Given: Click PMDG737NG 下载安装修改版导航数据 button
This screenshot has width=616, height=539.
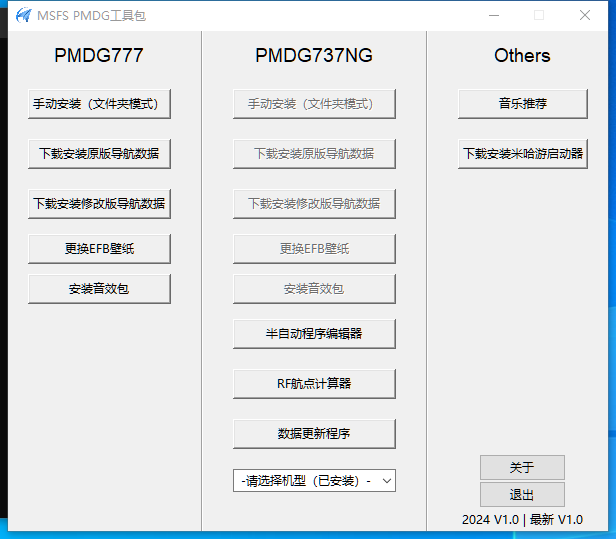Looking at the screenshot, I should click(x=314, y=204).
